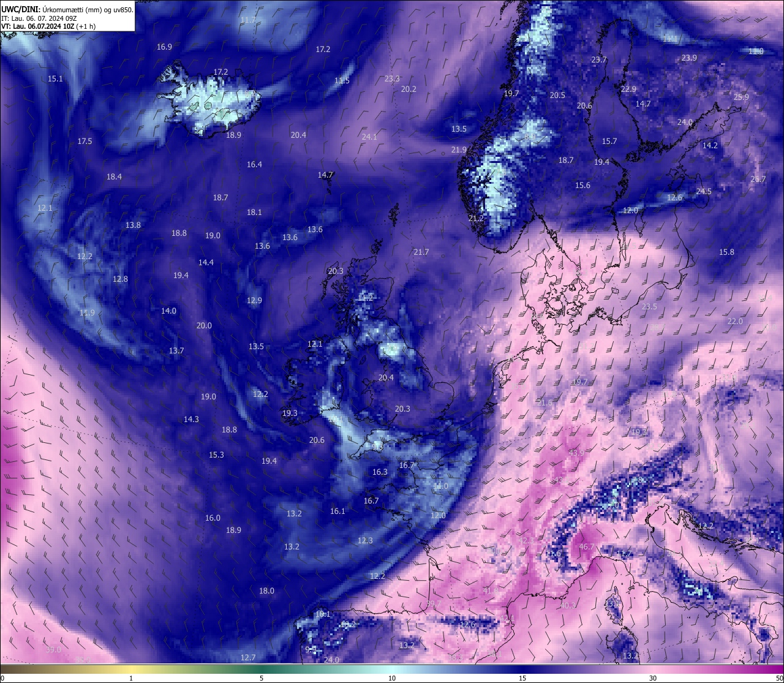Click the 20.0 value on the map
The image size is (784, 683).
click(x=204, y=325)
